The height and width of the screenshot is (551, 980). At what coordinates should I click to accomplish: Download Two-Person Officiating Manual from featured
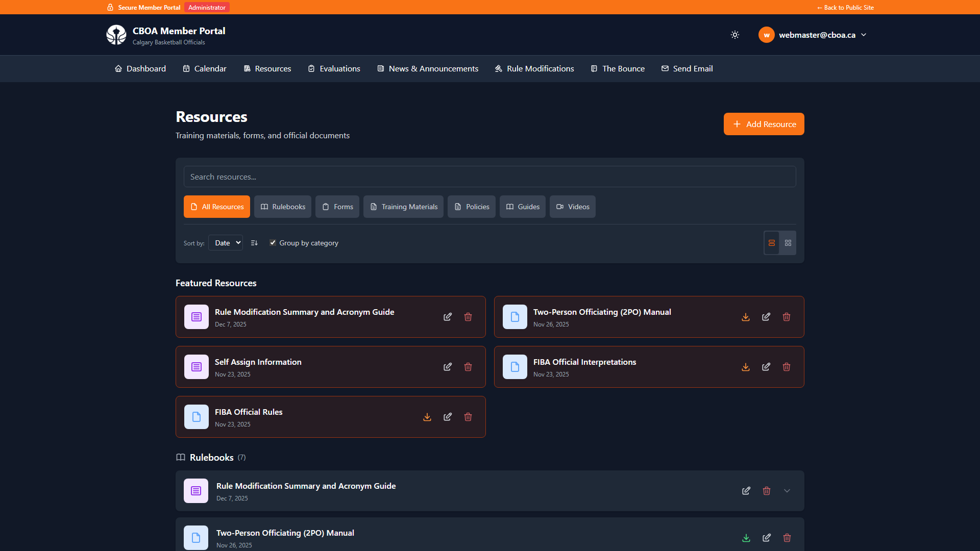coord(746,317)
